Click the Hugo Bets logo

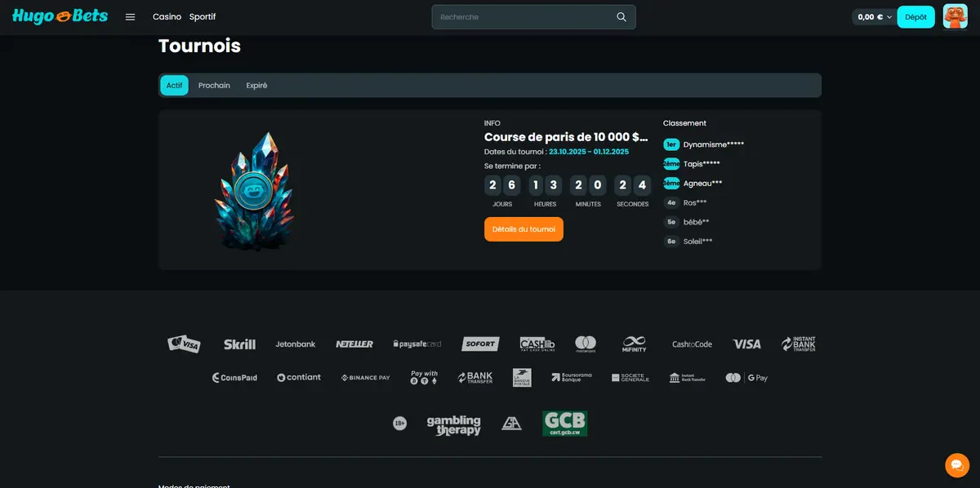(x=60, y=16)
